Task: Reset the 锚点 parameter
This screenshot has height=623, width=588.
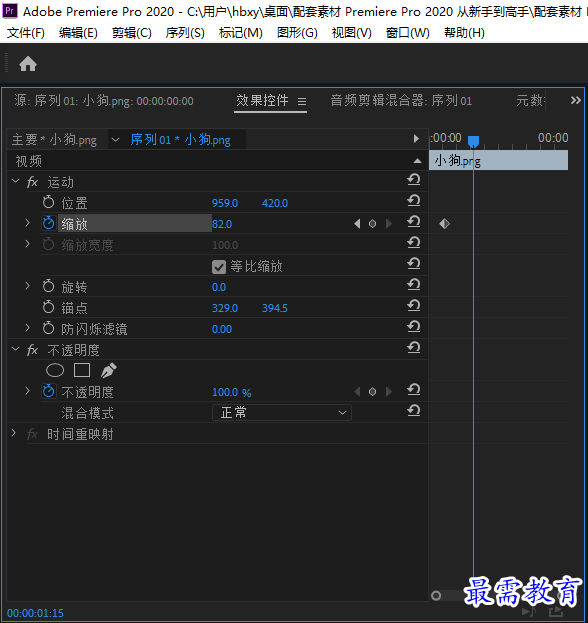Action: [414, 306]
